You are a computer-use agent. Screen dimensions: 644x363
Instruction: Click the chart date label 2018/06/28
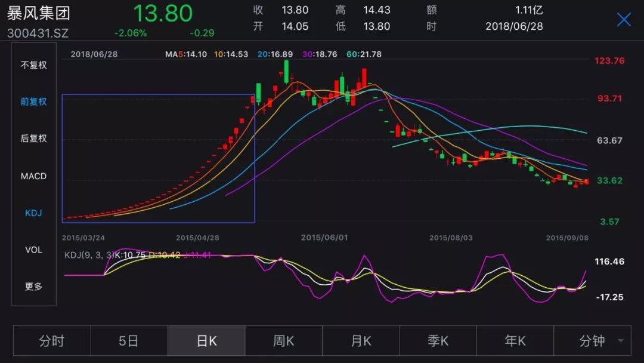point(94,54)
